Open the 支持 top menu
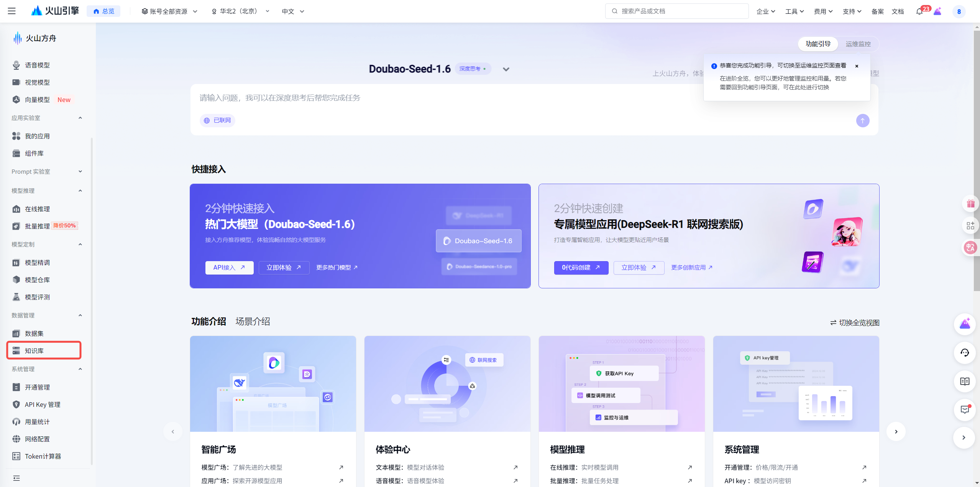This screenshot has width=980, height=487. point(852,12)
